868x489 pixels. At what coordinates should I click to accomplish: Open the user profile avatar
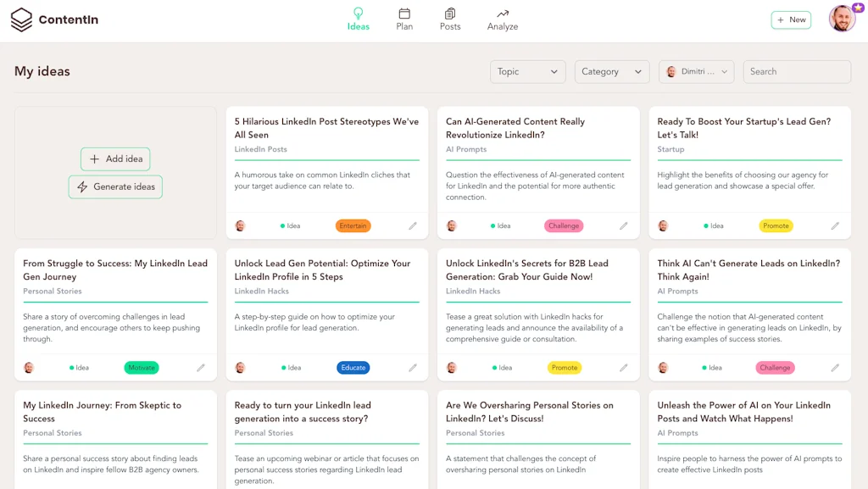point(843,19)
